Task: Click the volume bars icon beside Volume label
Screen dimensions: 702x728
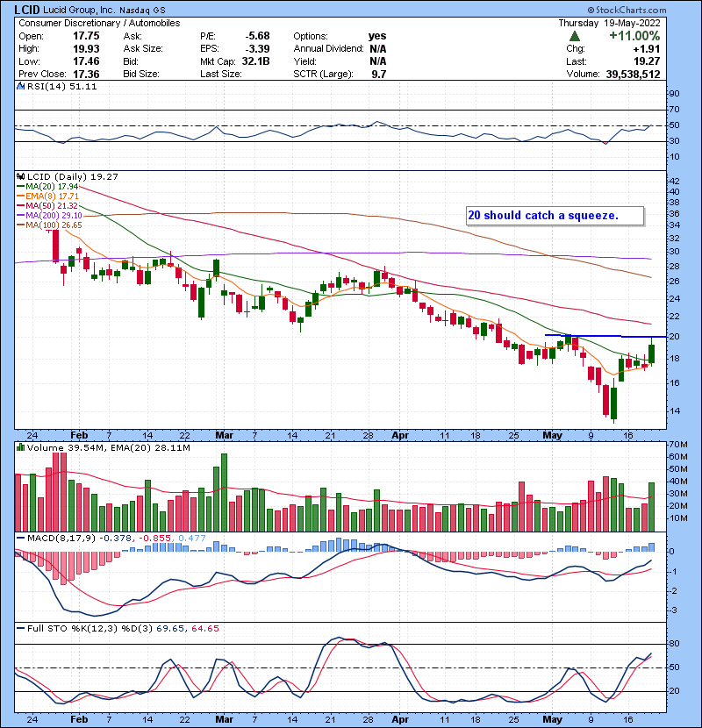Action: click(21, 447)
